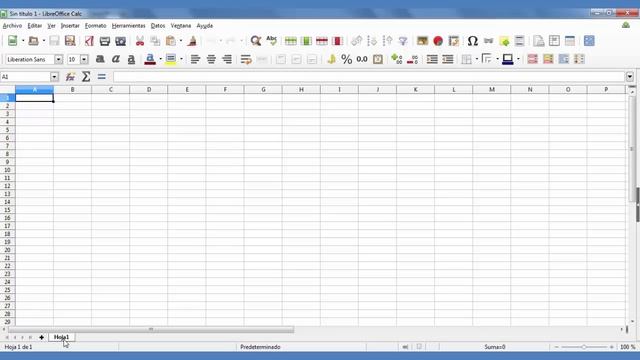Click the New spreadsheet icon

pos(13,41)
